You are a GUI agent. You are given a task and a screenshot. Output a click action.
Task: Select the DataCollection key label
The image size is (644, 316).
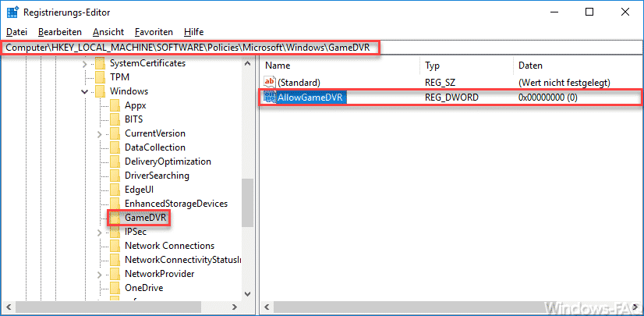(155, 147)
